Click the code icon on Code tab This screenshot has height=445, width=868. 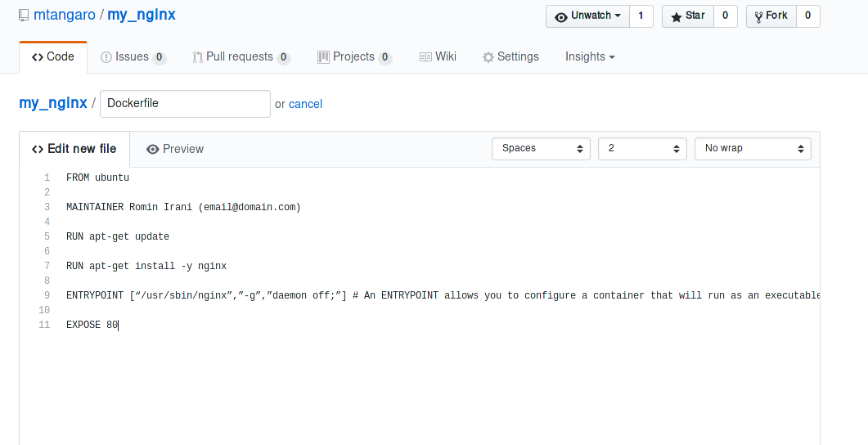[x=37, y=57]
